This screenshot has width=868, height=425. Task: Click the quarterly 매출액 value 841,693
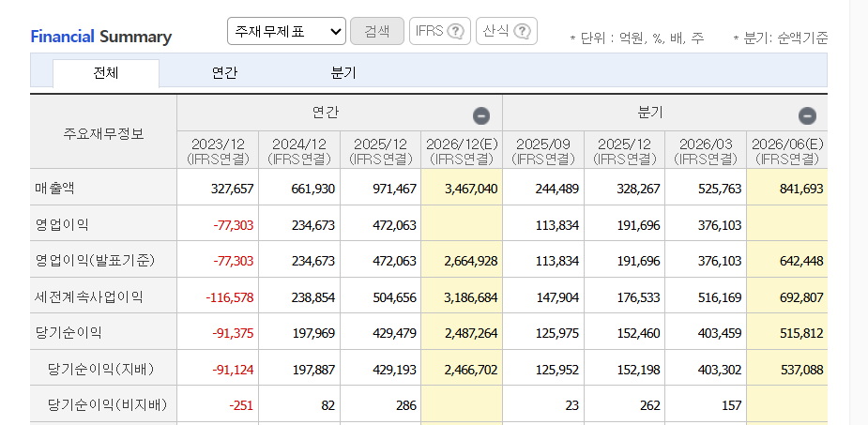801,189
